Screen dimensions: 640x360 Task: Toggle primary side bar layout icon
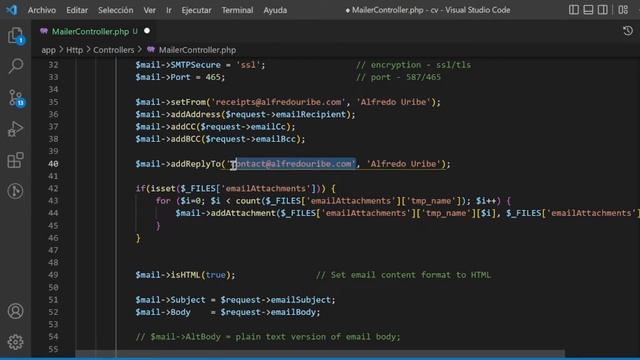(573, 10)
